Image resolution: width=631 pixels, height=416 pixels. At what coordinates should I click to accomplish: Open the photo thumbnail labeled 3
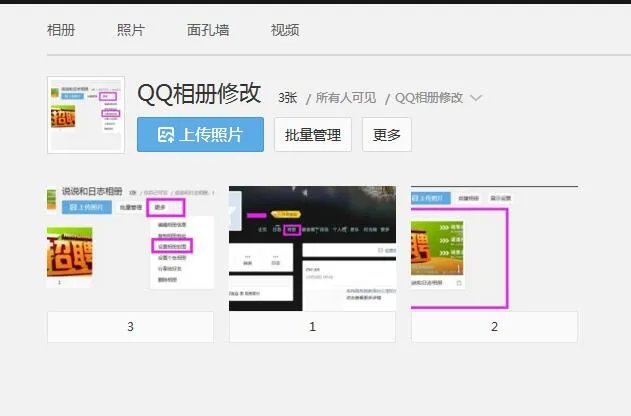coord(130,248)
